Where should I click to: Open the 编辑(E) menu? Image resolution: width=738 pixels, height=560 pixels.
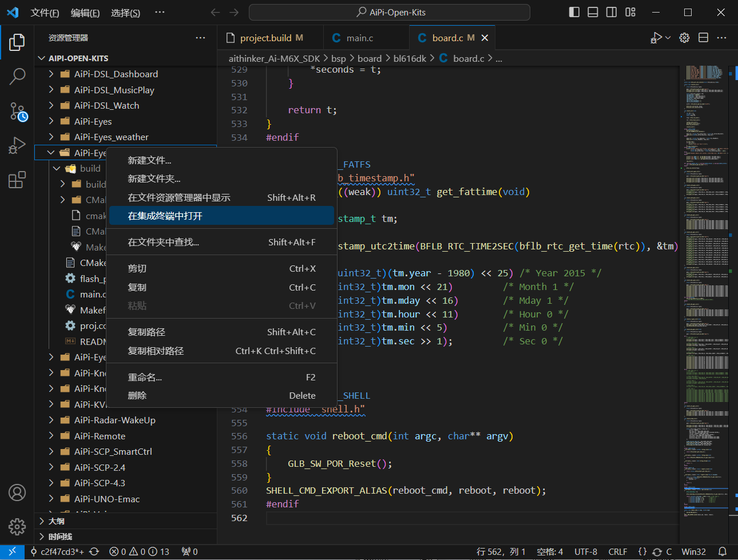click(85, 13)
